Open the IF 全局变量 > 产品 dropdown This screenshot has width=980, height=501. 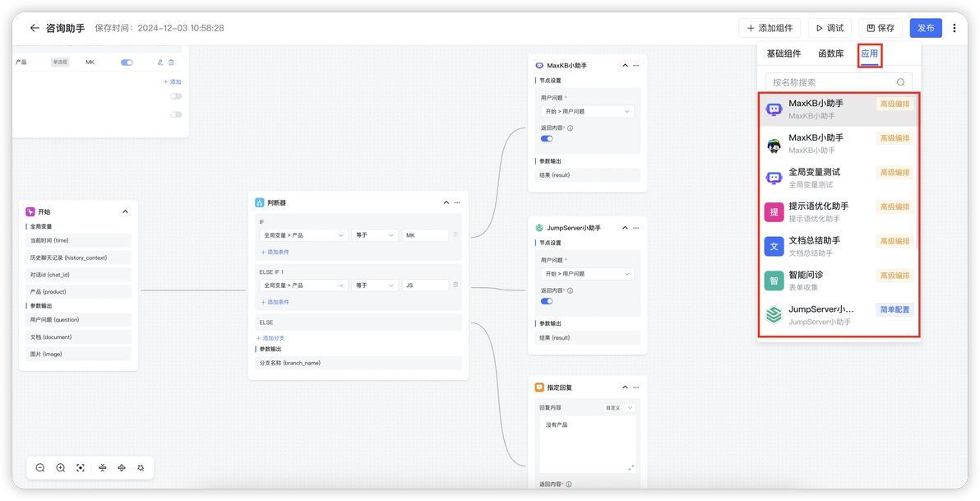pos(303,235)
